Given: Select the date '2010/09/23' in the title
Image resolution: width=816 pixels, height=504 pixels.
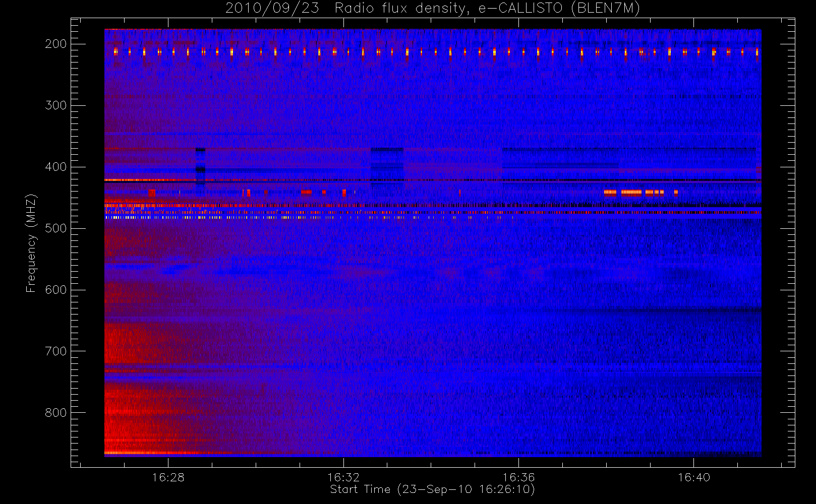Looking at the screenshot, I should [272, 8].
